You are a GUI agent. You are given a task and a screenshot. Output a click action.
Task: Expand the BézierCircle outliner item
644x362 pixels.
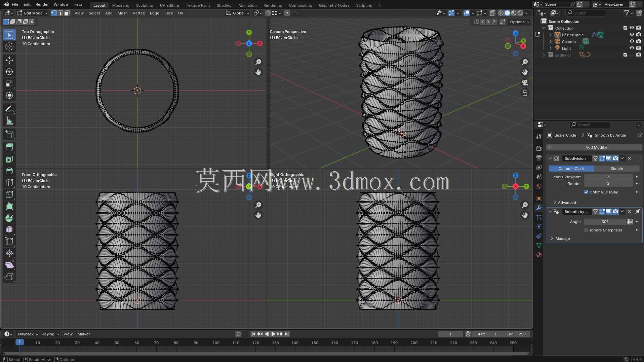(x=550, y=35)
